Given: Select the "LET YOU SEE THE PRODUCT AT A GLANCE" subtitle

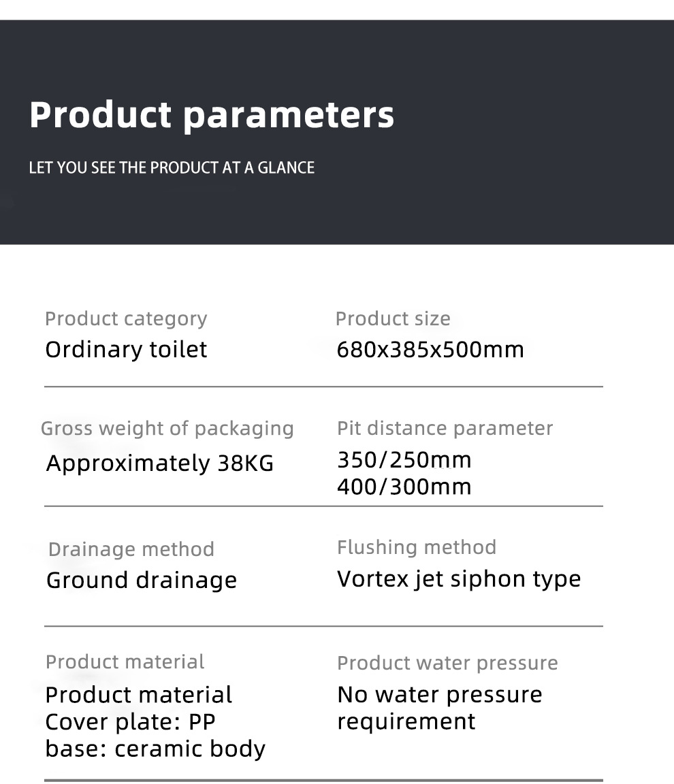Looking at the screenshot, I should [x=172, y=168].
